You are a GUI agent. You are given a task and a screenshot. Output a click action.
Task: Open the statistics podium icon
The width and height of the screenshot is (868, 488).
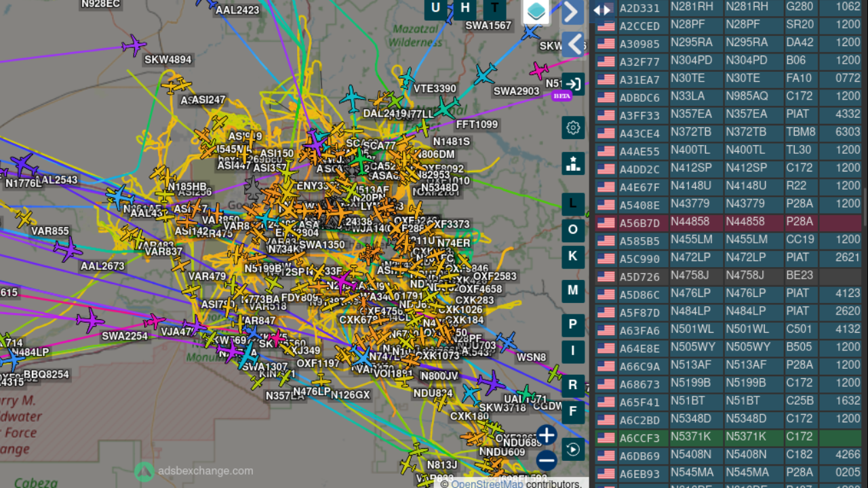pos(573,163)
